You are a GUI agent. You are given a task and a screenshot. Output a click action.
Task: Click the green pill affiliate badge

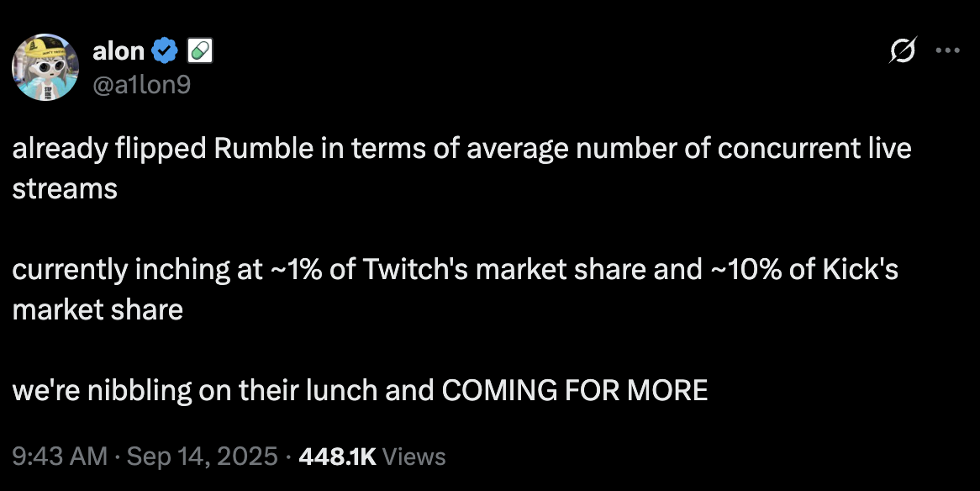click(x=200, y=50)
